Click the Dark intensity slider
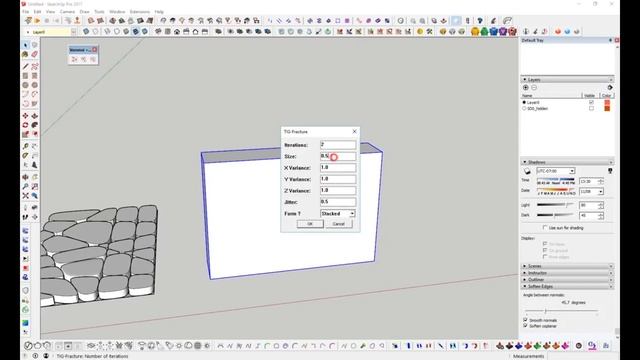 coord(555,215)
